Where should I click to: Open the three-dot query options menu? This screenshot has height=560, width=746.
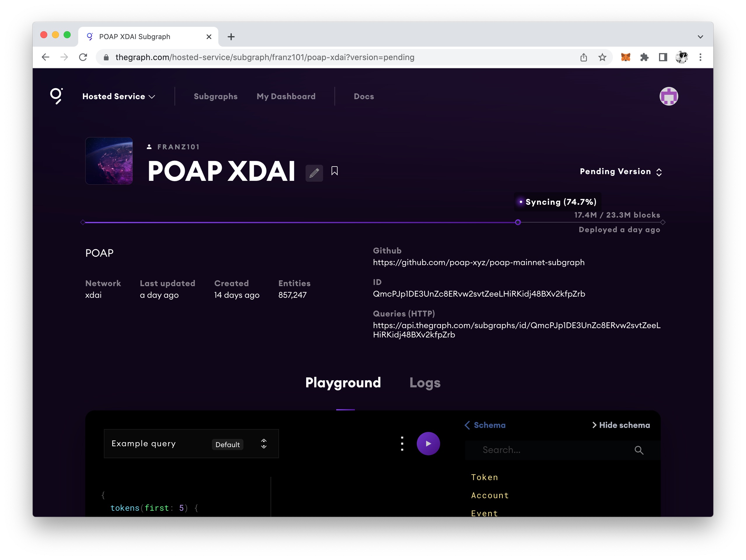click(402, 443)
